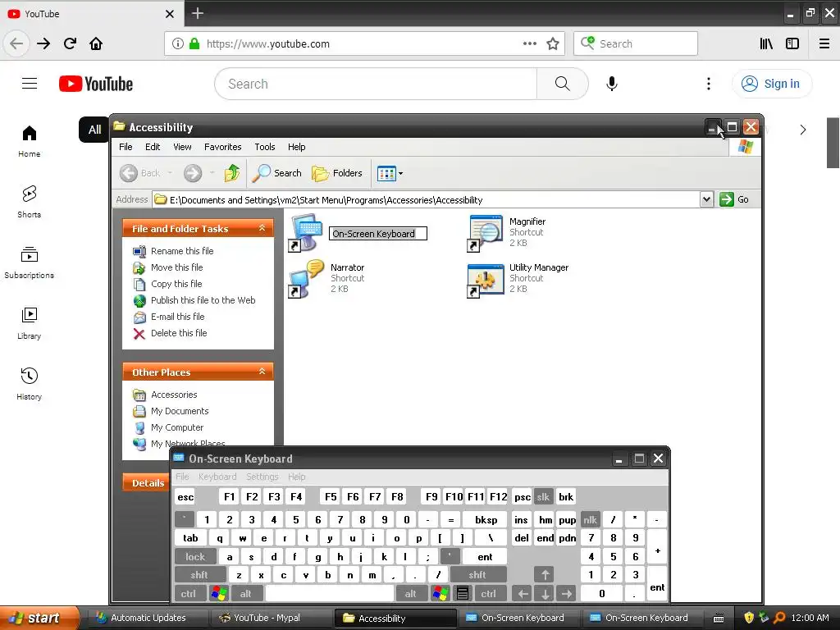Go to YouTube Shorts in sidebar
The width and height of the screenshot is (840, 630).
(29, 202)
